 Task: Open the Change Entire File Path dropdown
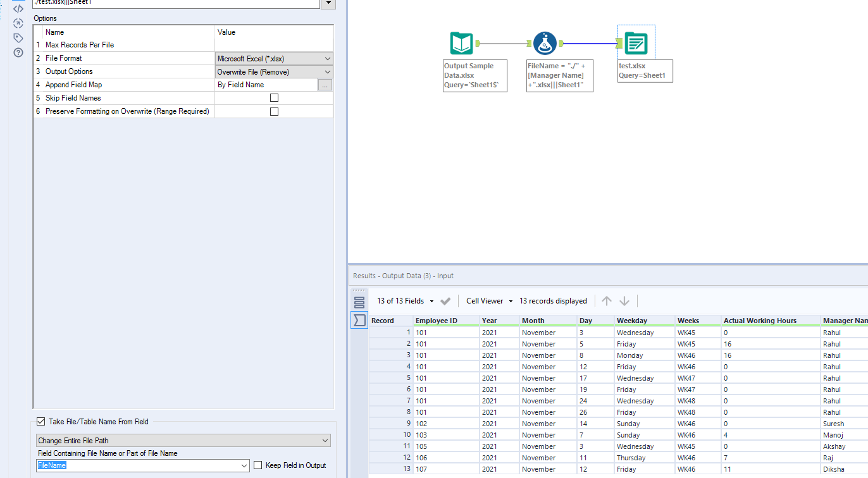[x=183, y=441]
